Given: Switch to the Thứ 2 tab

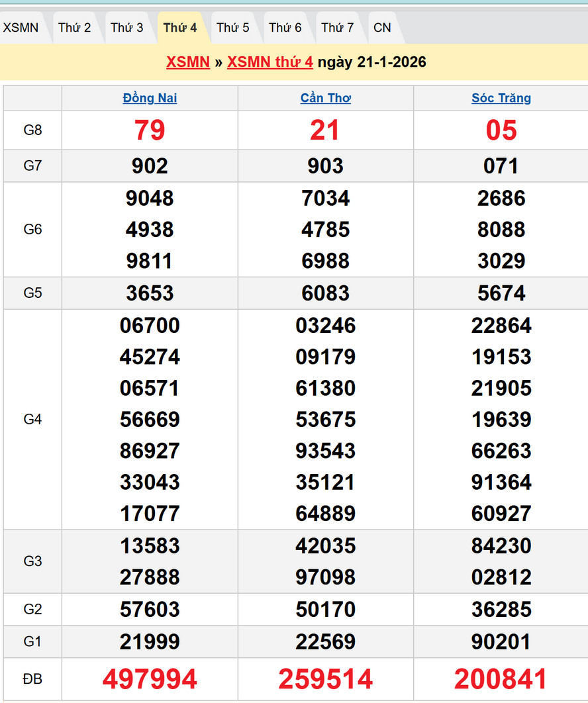Looking at the screenshot, I should click(x=74, y=28).
